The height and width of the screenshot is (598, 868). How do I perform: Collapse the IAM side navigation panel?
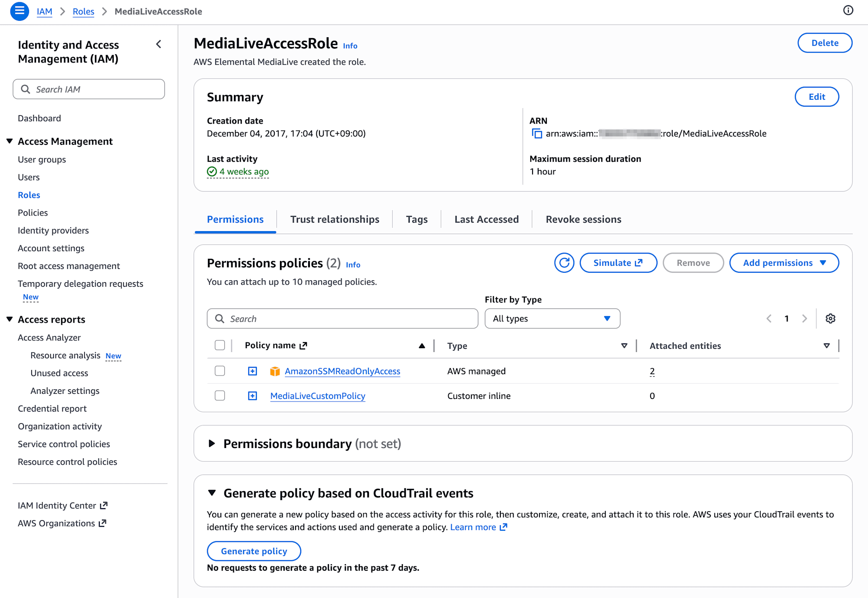coord(159,44)
